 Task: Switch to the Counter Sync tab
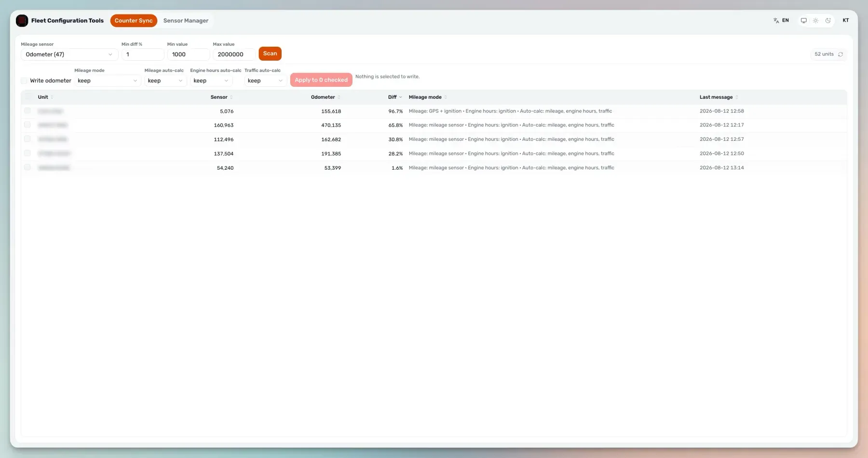134,21
